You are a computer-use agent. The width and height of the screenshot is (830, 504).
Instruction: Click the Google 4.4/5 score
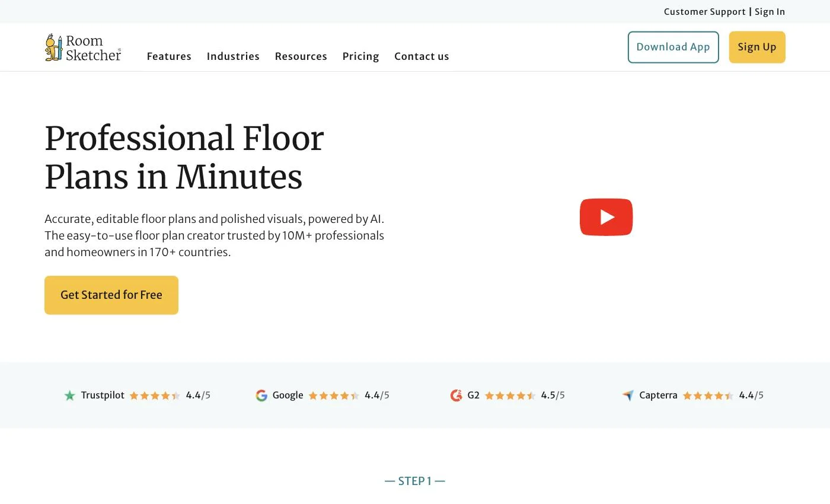click(x=377, y=395)
